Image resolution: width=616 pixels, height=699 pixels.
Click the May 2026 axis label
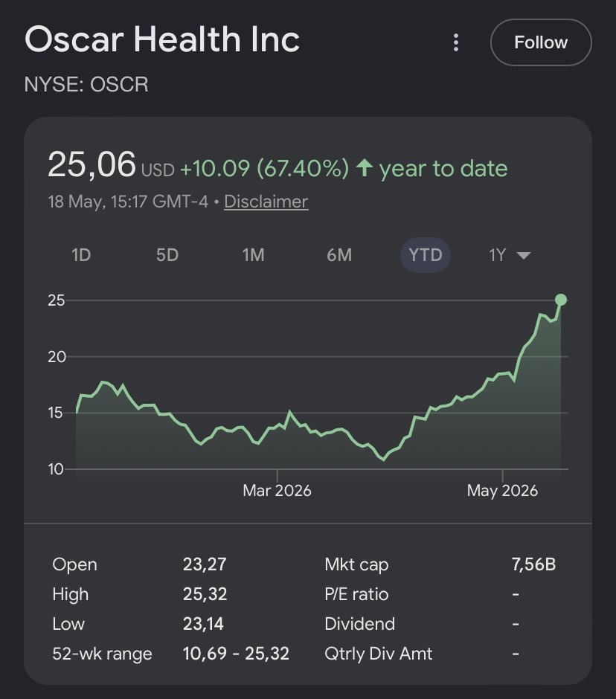pyautogui.click(x=502, y=490)
